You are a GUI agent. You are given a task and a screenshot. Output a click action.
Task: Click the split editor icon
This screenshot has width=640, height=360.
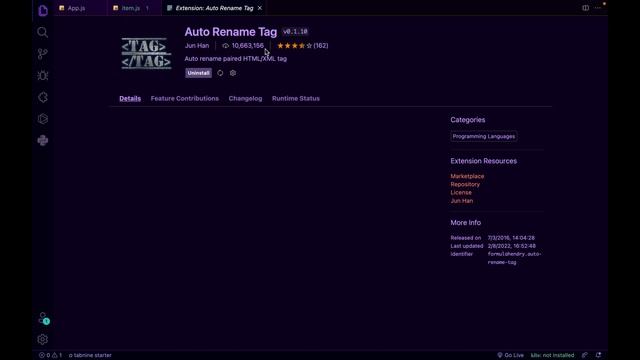pyautogui.click(x=585, y=8)
